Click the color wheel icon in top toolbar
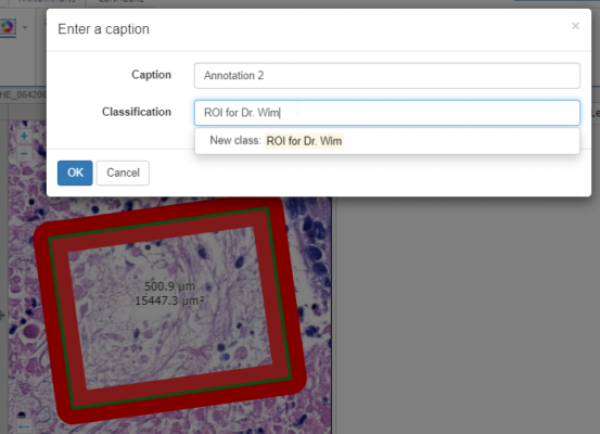The image size is (600, 434). tap(7, 25)
